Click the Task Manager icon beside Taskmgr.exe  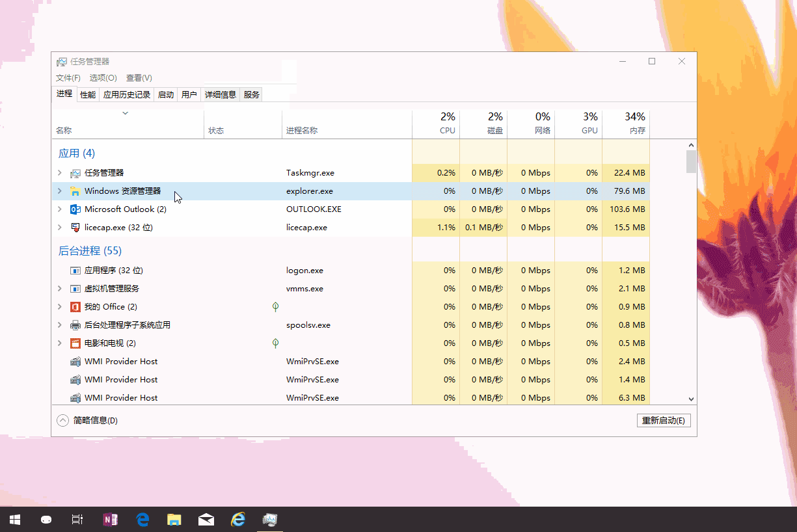click(75, 172)
